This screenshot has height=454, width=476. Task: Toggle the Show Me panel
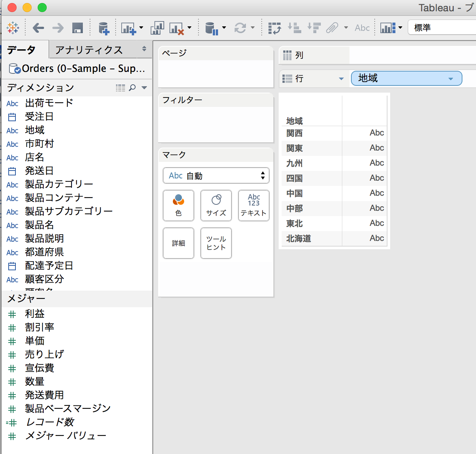pyautogui.click(x=389, y=27)
